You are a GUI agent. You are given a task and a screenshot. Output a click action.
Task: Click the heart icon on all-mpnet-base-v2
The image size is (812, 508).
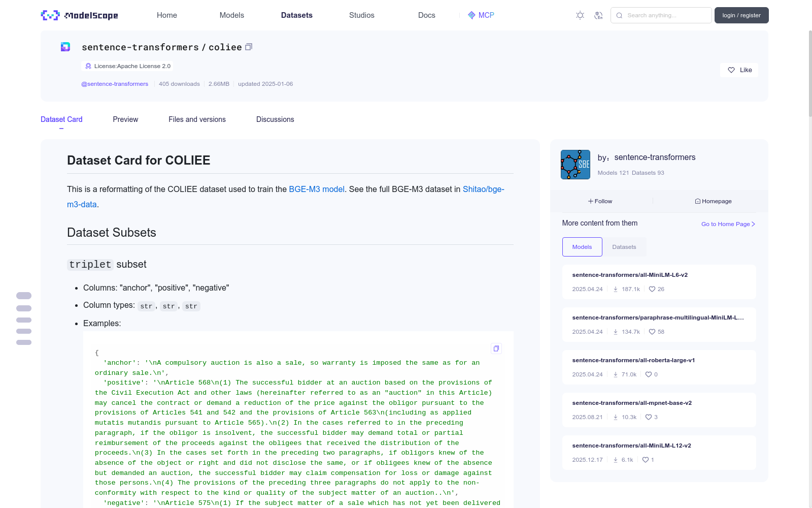[x=649, y=417]
